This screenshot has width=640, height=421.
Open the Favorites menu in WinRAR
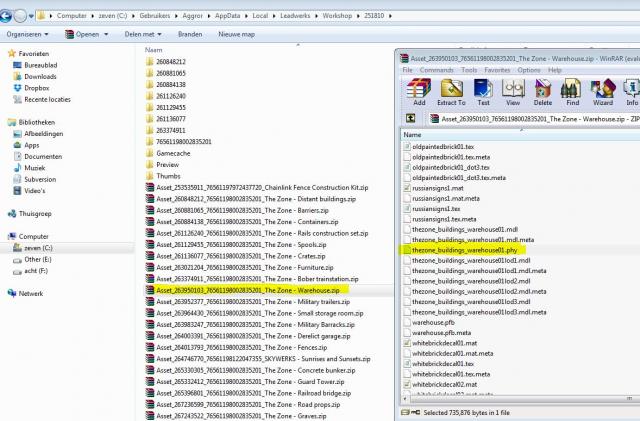[495, 70]
